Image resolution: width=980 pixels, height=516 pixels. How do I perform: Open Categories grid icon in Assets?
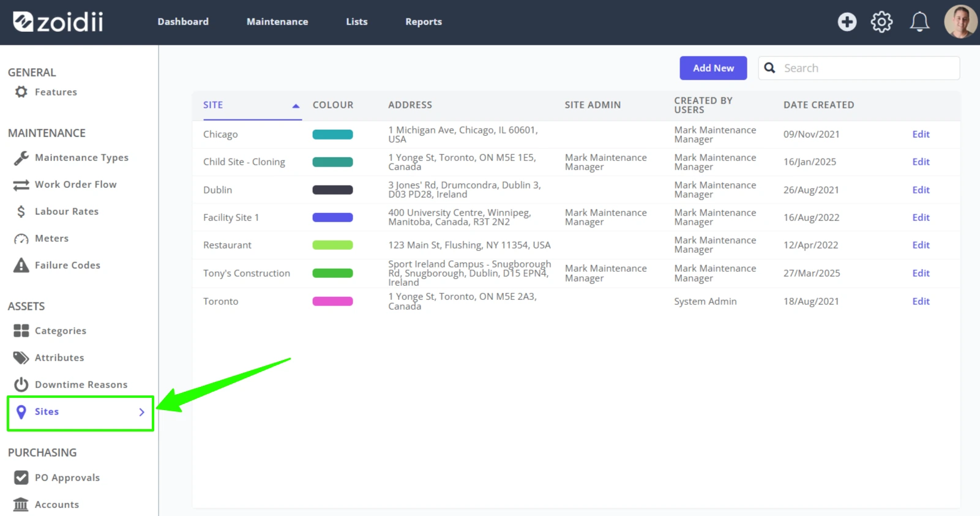click(21, 331)
